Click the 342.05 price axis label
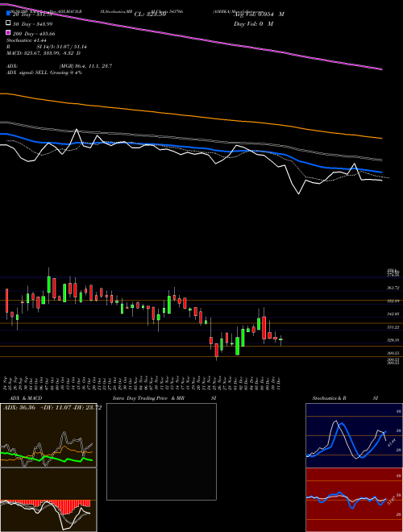 coord(393,314)
